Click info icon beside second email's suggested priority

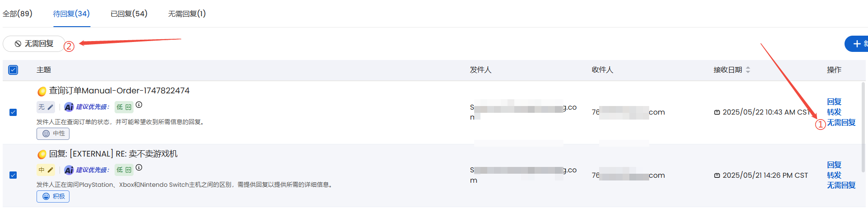pyautogui.click(x=139, y=167)
